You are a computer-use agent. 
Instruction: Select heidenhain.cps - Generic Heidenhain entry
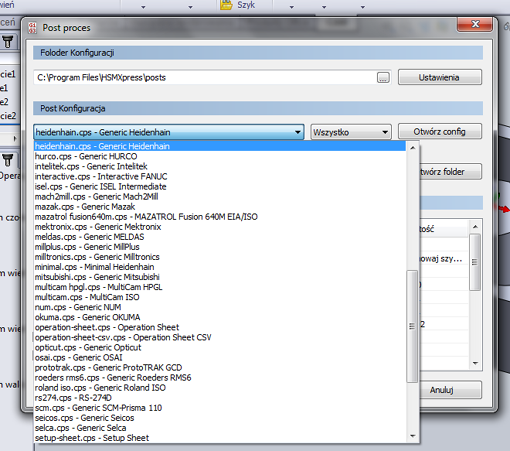tap(220, 146)
